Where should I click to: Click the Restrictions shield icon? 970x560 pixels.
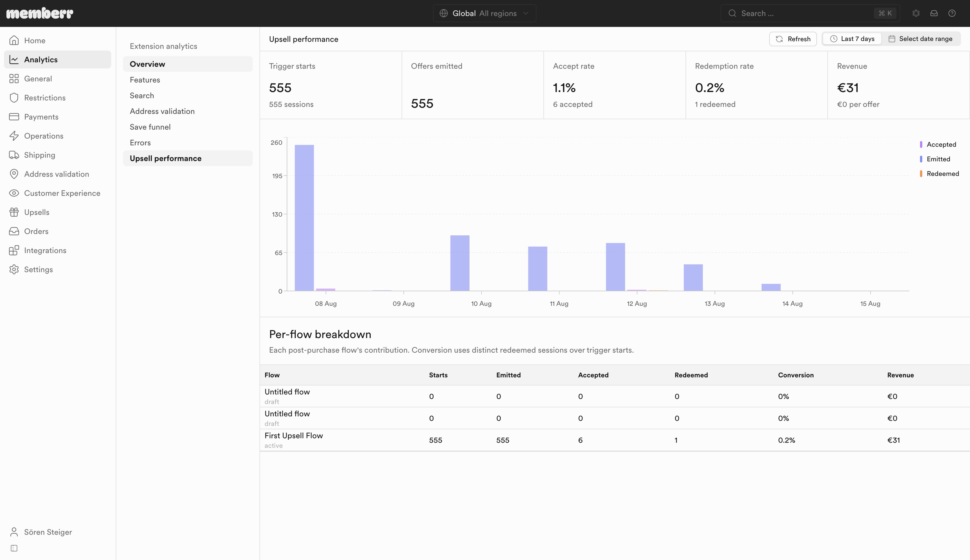pyautogui.click(x=14, y=98)
